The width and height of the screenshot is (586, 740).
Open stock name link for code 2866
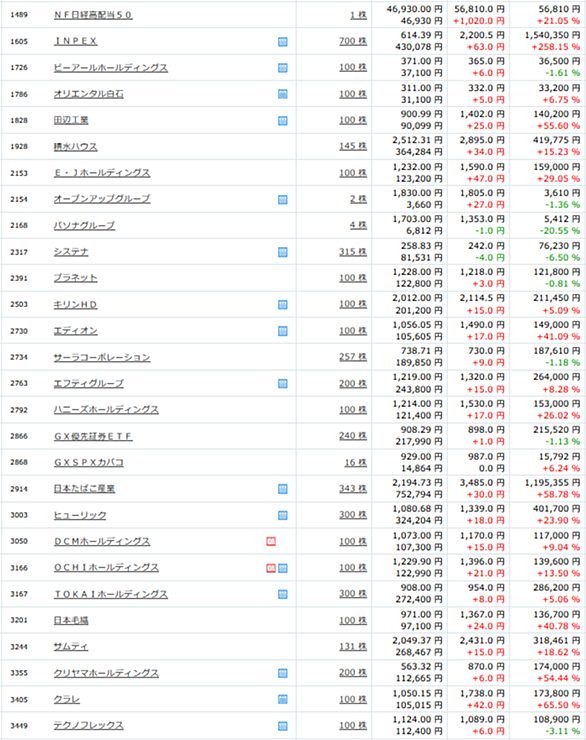(x=93, y=436)
